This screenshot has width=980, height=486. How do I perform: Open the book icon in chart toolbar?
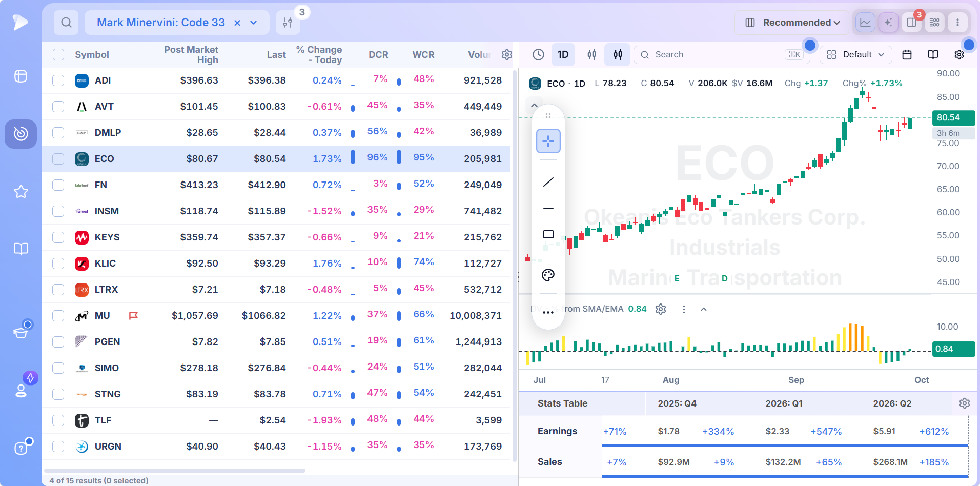click(933, 54)
